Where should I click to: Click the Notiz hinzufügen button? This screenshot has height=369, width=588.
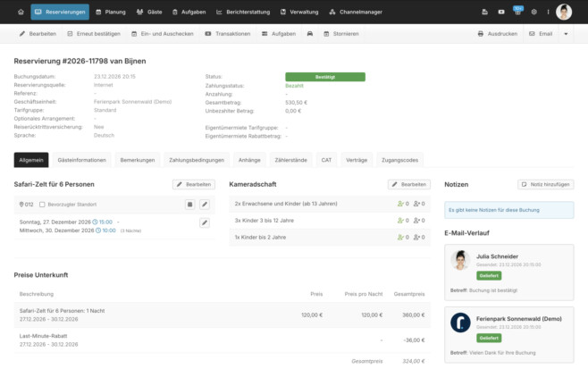click(x=546, y=184)
